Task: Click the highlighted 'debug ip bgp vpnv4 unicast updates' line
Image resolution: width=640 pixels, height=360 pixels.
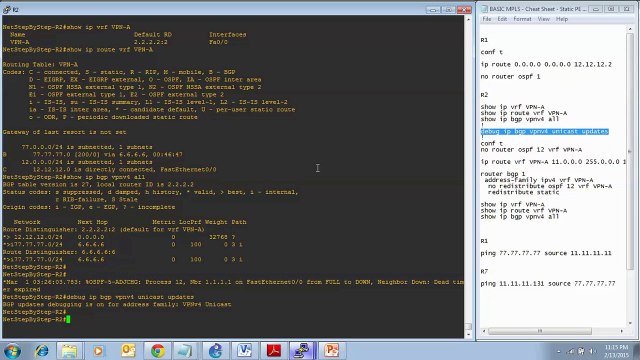Action: [544, 131]
